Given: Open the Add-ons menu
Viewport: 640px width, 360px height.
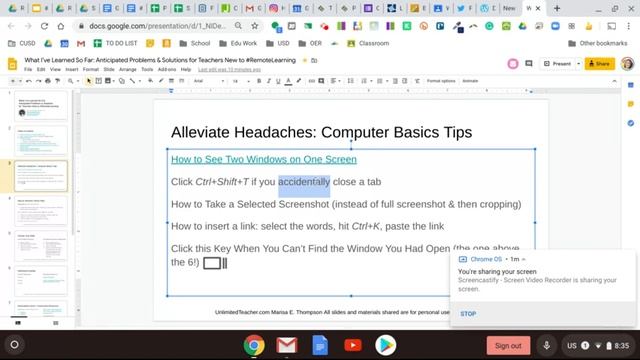Looking at the screenshot, I should [x=167, y=70].
